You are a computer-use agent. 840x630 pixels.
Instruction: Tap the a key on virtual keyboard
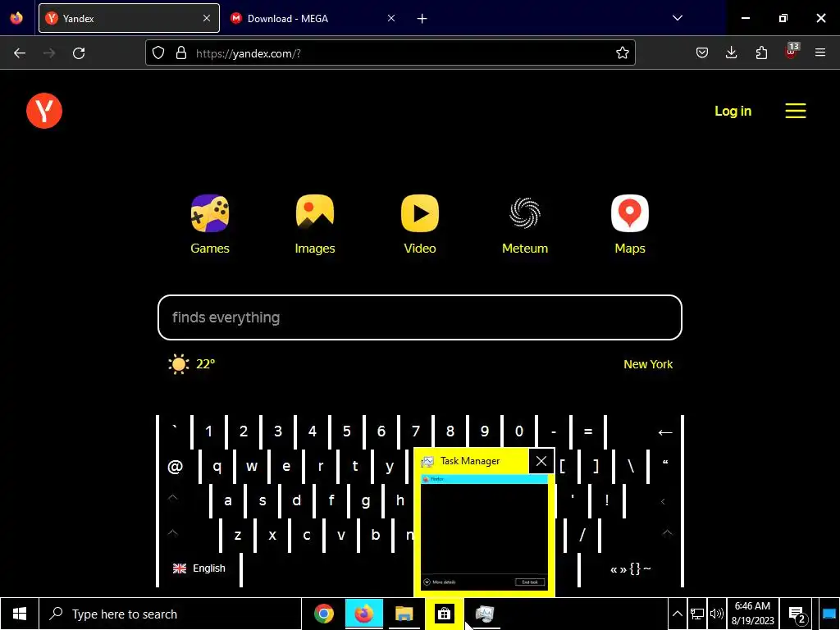click(x=228, y=501)
